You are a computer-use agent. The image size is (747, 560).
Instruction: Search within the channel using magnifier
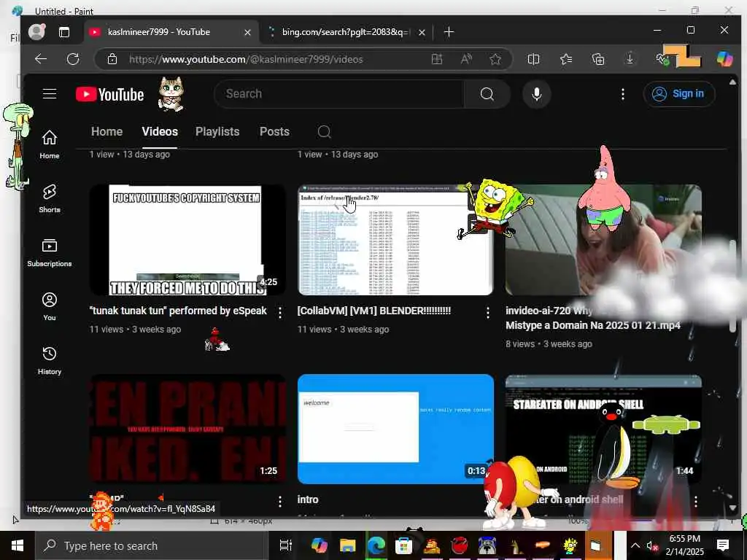(x=324, y=131)
